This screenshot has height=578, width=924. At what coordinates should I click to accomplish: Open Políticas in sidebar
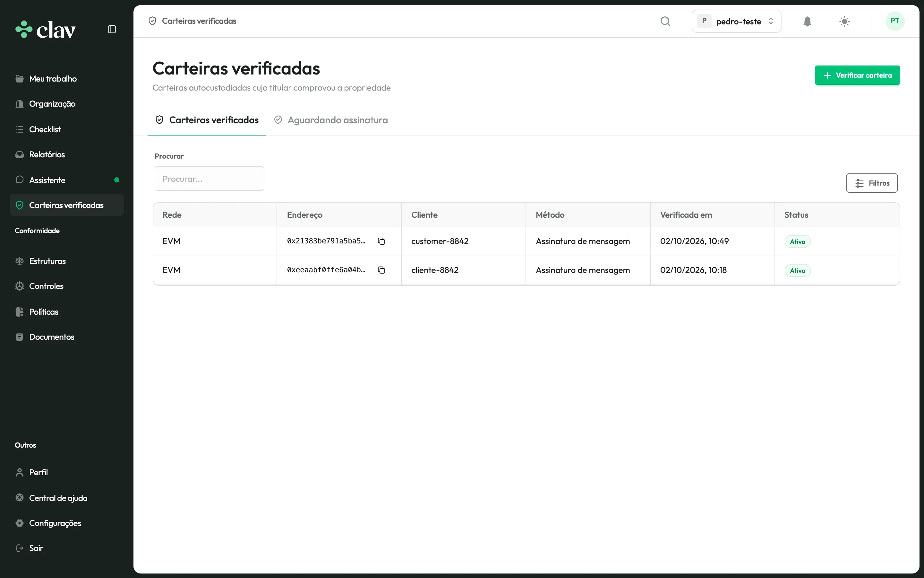(67, 312)
